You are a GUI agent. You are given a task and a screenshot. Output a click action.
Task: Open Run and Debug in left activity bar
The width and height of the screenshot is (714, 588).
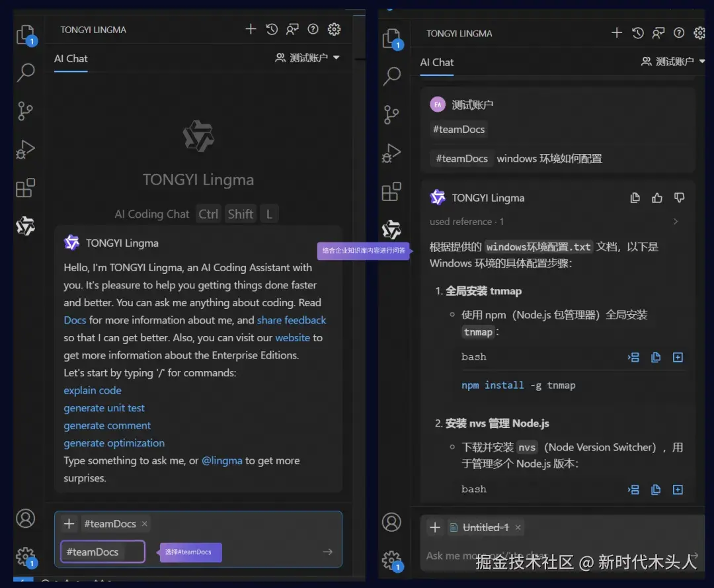[26, 149]
